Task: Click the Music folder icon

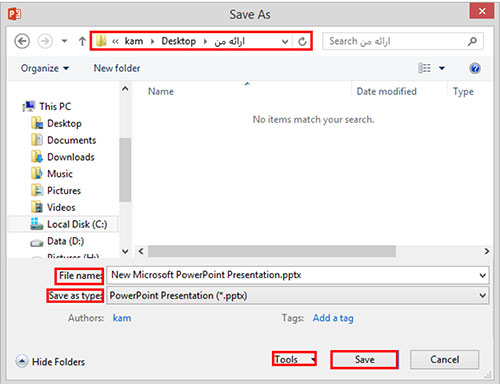Action: (37, 174)
